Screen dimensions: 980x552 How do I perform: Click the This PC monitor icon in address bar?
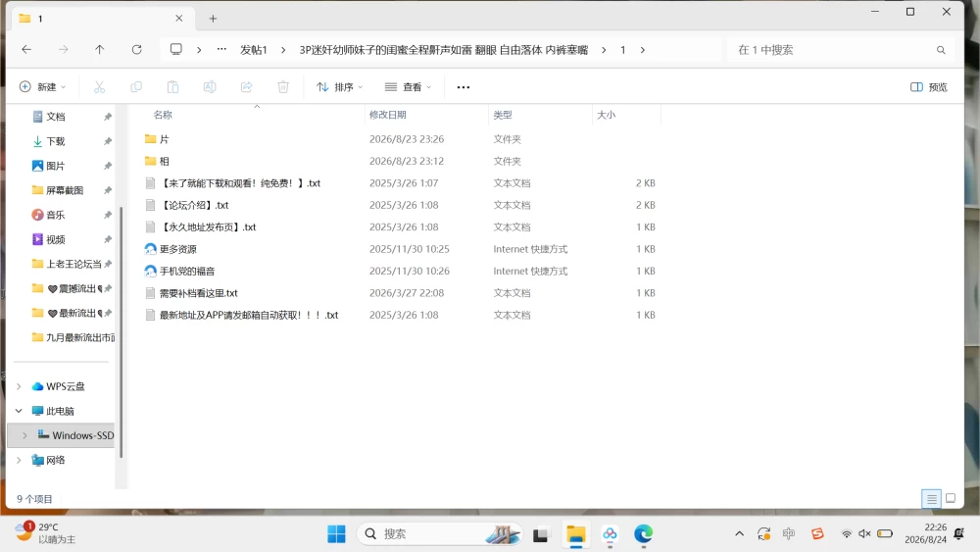[176, 49]
